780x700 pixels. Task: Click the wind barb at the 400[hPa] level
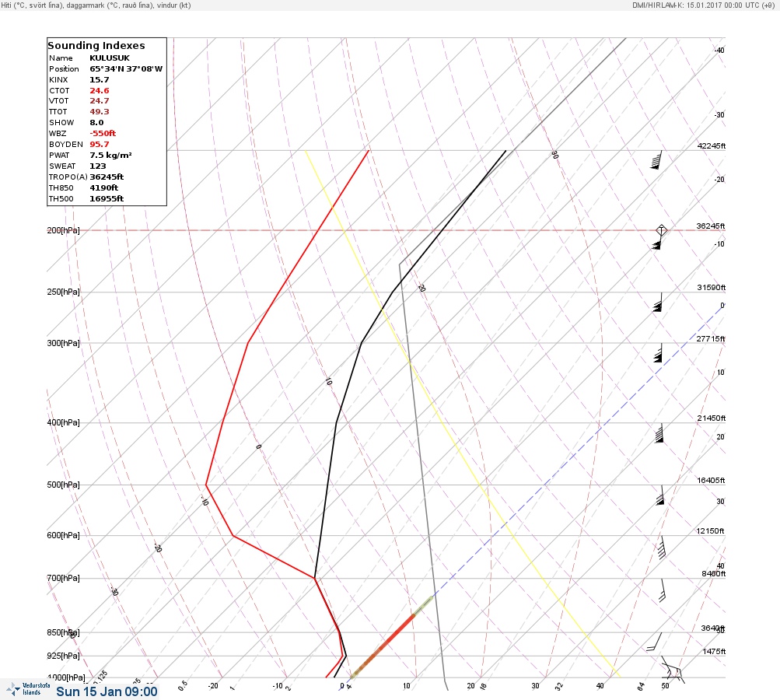659,433
